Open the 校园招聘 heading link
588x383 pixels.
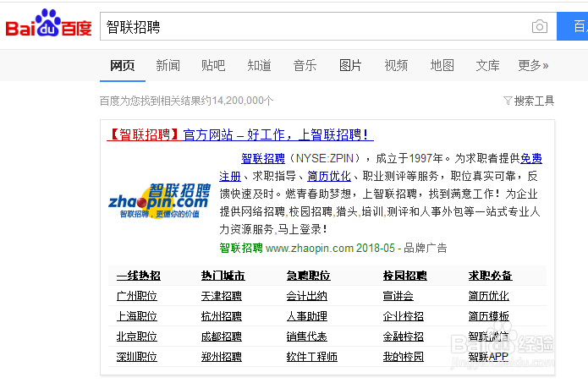click(x=404, y=276)
